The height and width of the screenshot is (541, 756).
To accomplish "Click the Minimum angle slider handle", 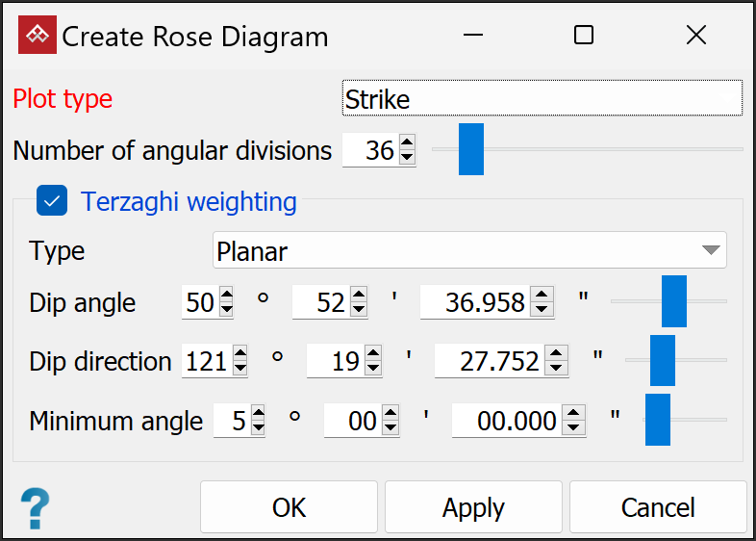I will point(658,420).
